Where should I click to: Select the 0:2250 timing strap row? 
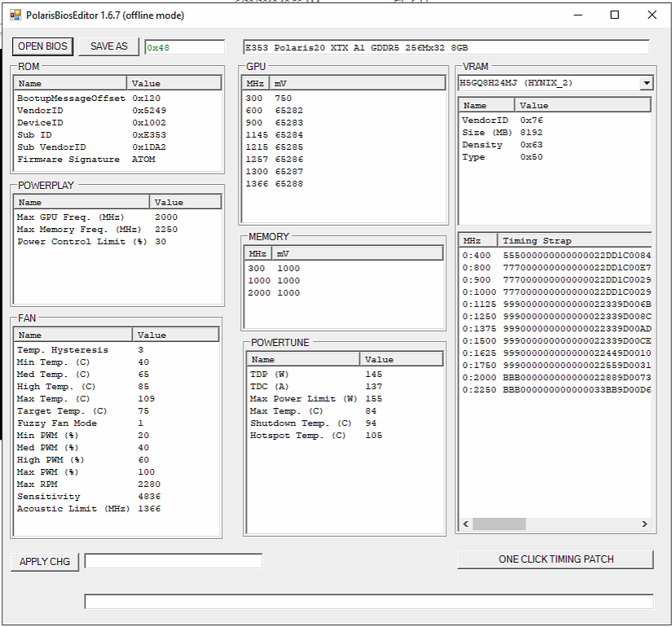click(556, 390)
